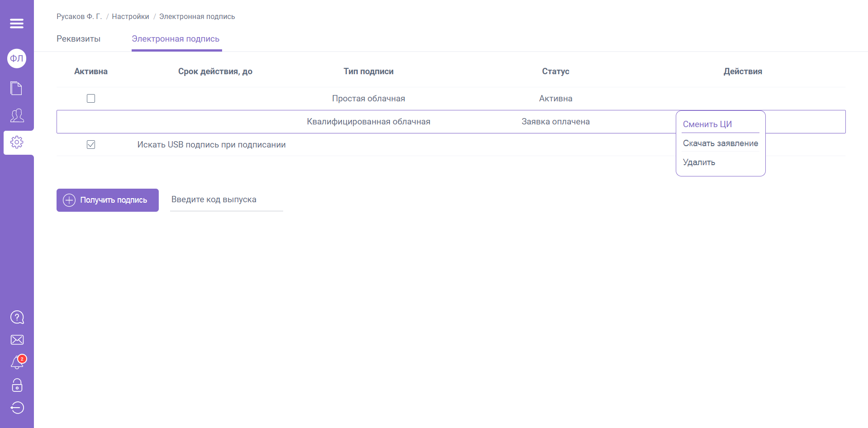Viewport: 868px width, 428px height.
Task: Open the Messages envelope icon
Action: (x=17, y=340)
